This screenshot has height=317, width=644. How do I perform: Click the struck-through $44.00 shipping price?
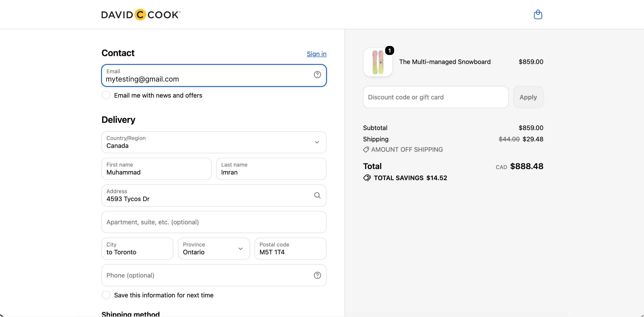[509, 139]
